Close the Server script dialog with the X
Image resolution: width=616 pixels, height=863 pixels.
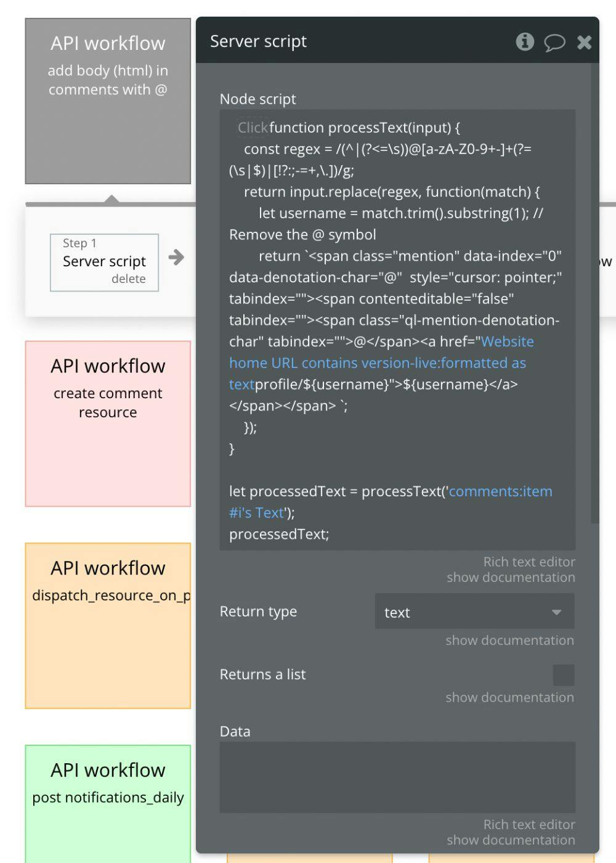[x=583, y=43]
